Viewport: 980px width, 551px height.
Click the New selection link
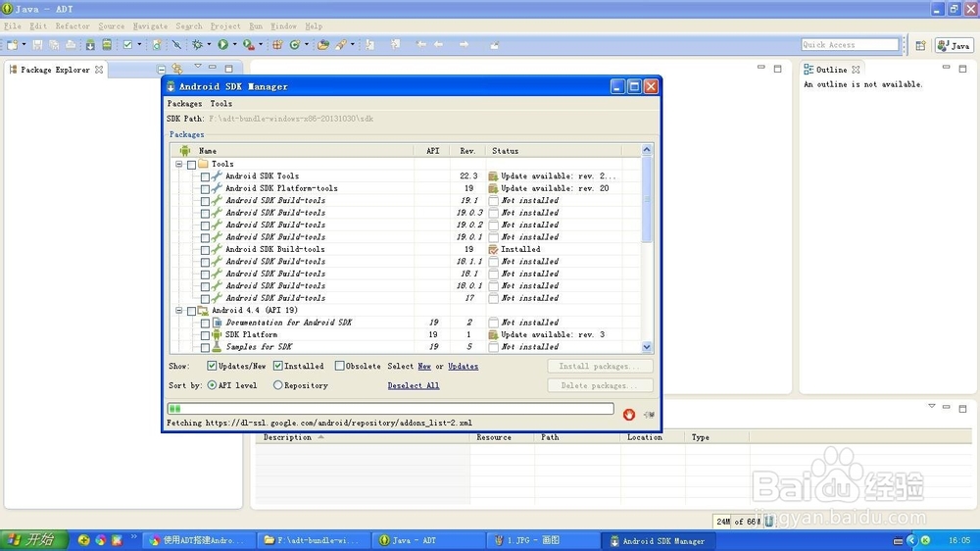click(x=424, y=367)
